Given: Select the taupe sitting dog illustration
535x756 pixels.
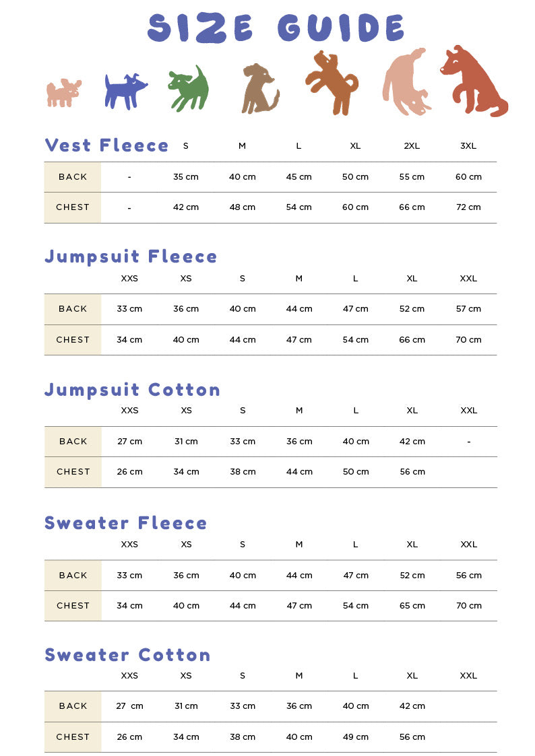Looking at the screenshot, I should coord(259,90).
